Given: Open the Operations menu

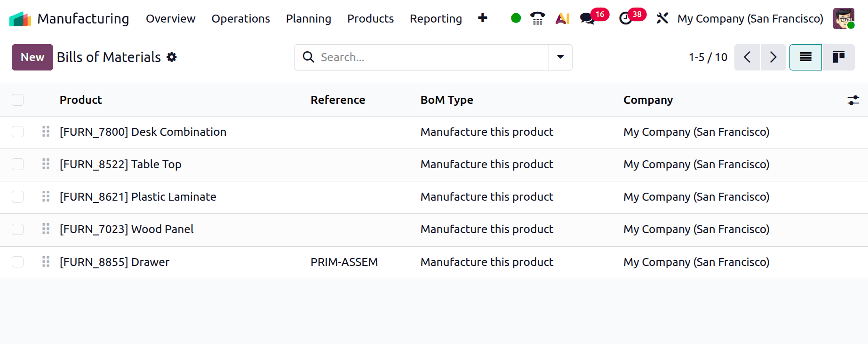Looking at the screenshot, I should tap(240, 19).
